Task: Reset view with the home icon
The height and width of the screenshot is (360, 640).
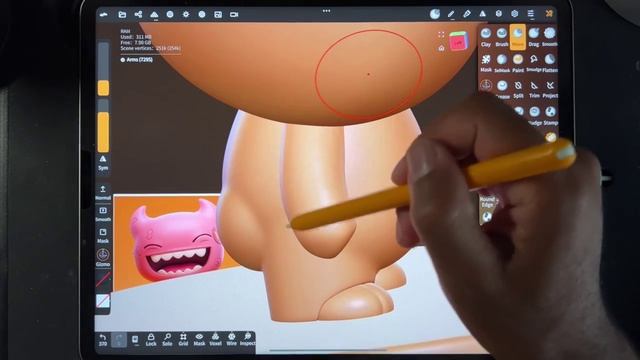Action: coord(441,48)
